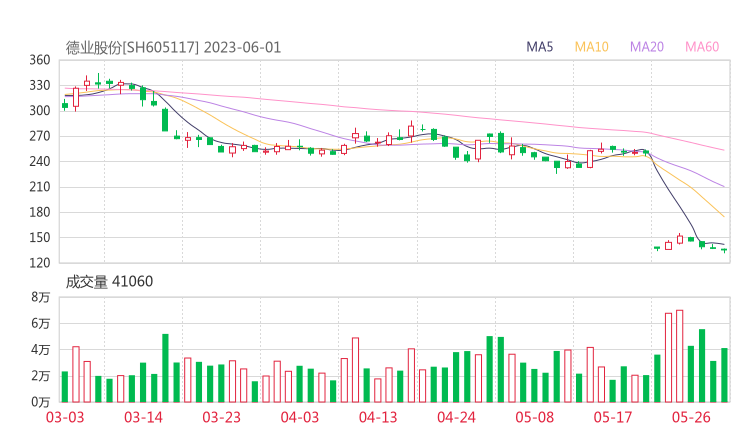Click the 360 price axis label
Image resolution: width=740 pixels, height=440 pixels.
[40, 60]
